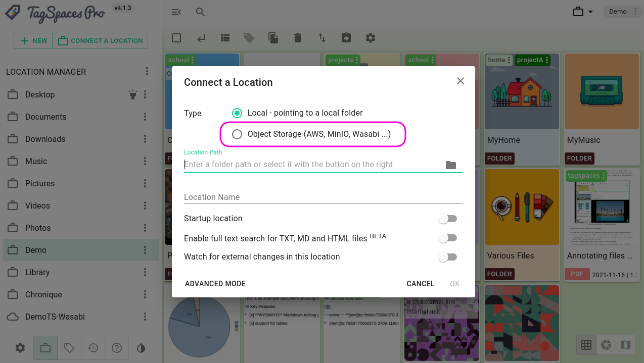Open recently opened history tab
The width and height of the screenshot is (644, 363).
(93, 348)
